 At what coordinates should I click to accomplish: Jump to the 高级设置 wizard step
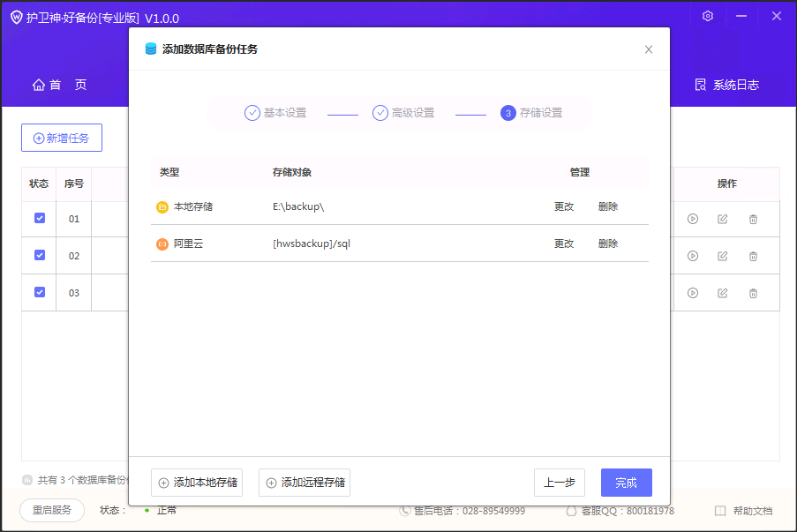tap(403, 113)
